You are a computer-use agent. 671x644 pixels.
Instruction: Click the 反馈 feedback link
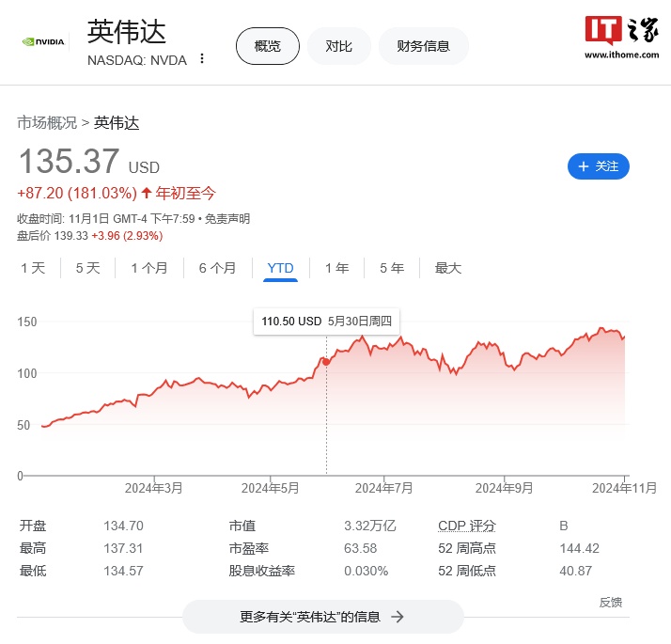tap(610, 603)
